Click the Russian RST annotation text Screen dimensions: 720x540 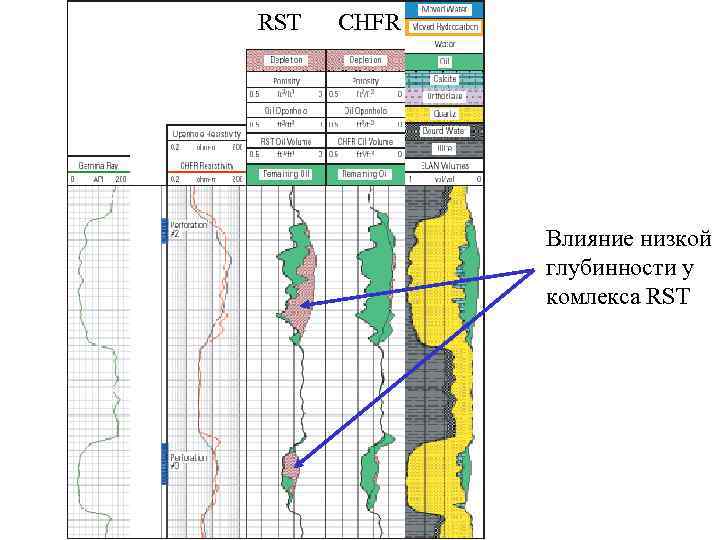click(x=628, y=268)
